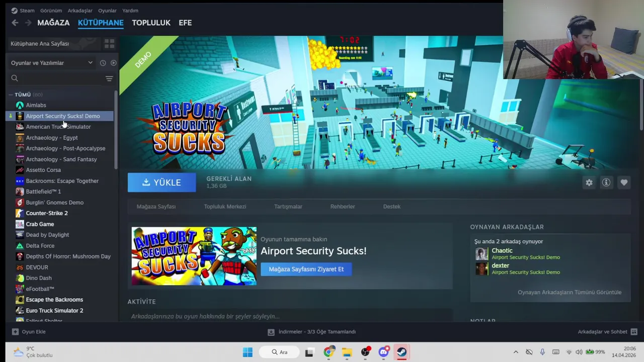Click the Counter-Strike 2 icon

pos(20,213)
